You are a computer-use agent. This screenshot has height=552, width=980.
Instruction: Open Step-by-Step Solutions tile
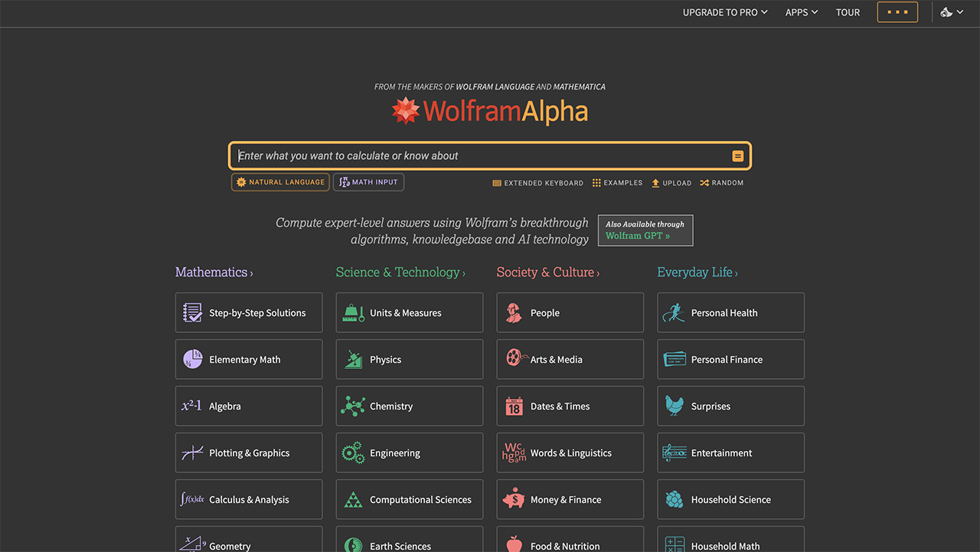click(x=249, y=312)
